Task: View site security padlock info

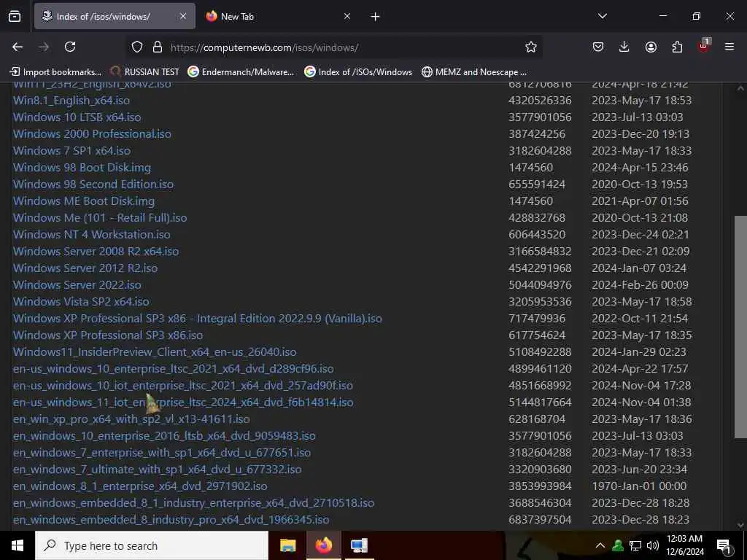Action: [x=158, y=47]
